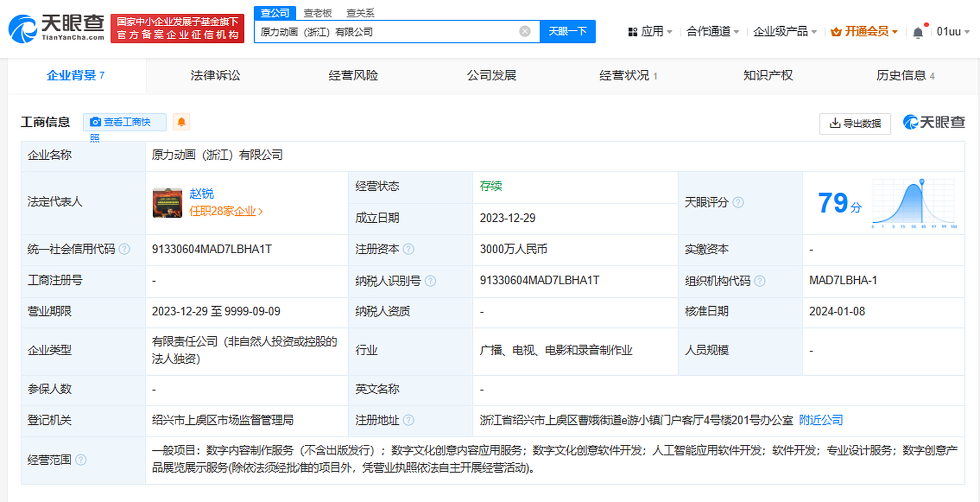Open the 应用 dropdown
Viewport: 980px width, 502px height.
[652, 31]
